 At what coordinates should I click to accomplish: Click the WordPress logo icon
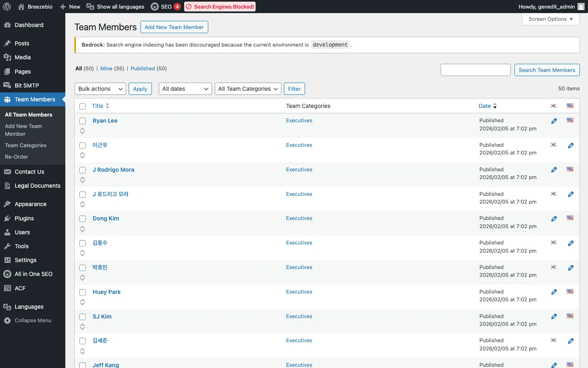(7, 7)
